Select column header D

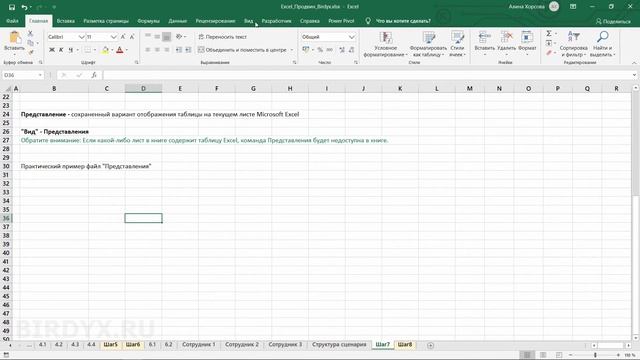click(143, 89)
